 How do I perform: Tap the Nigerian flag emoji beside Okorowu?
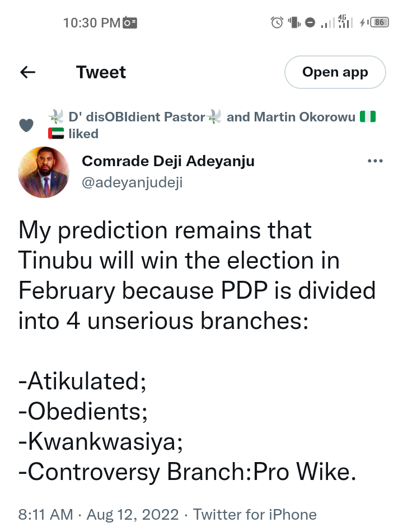(367, 117)
